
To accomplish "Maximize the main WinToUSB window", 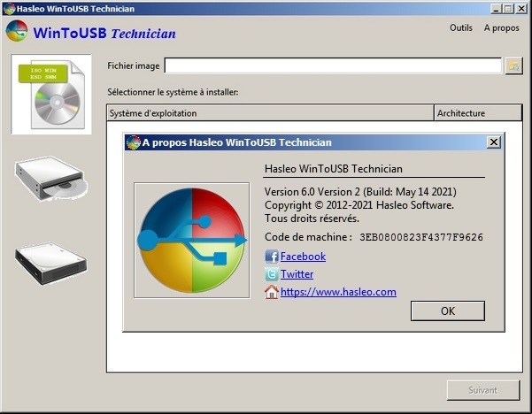I will click(x=508, y=9).
